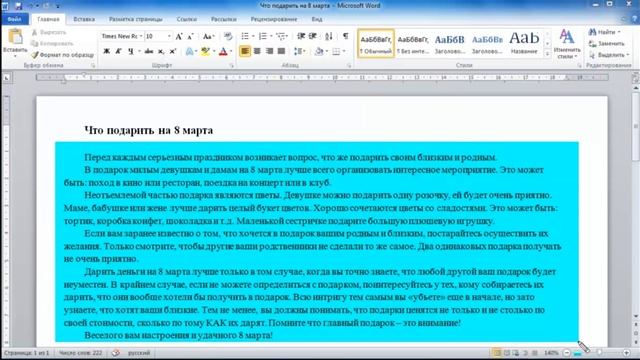Increase paragraph indent
Screen dimensions: 640x360
pos(313,36)
